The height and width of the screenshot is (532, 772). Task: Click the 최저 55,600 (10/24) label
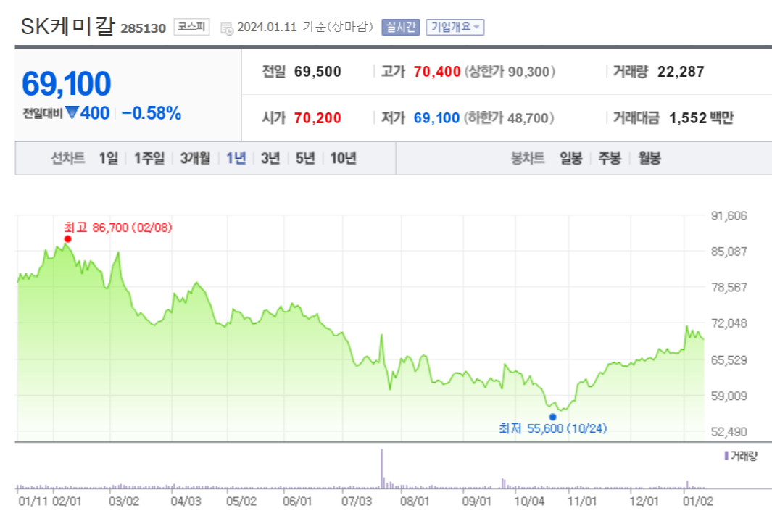553,428
